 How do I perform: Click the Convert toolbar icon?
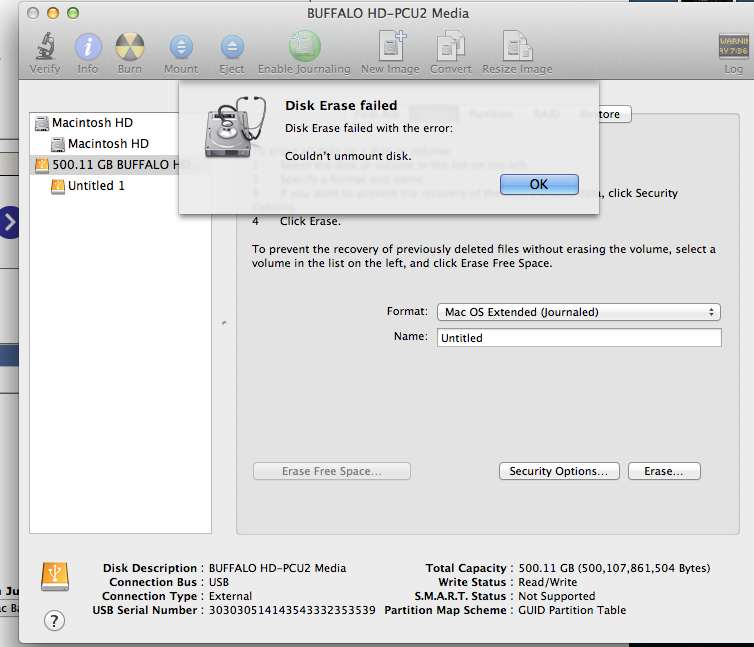pyautogui.click(x=451, y=46)
